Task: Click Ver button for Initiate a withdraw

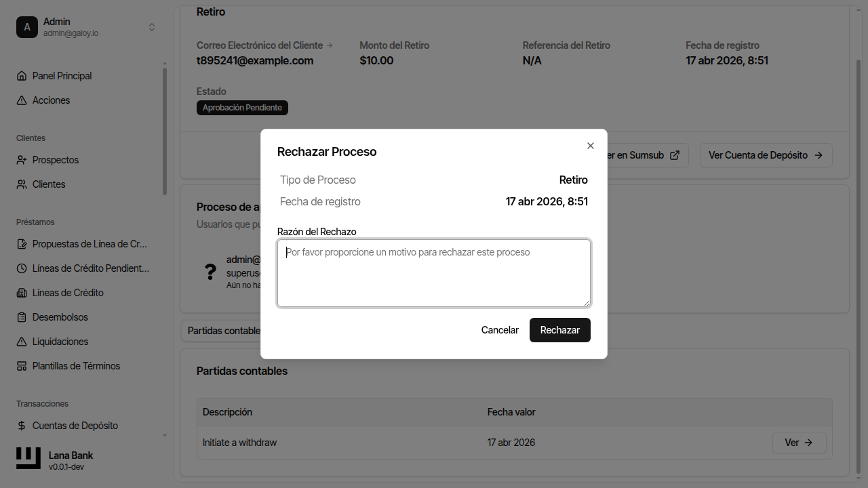Action: click(x=799, y=443)
